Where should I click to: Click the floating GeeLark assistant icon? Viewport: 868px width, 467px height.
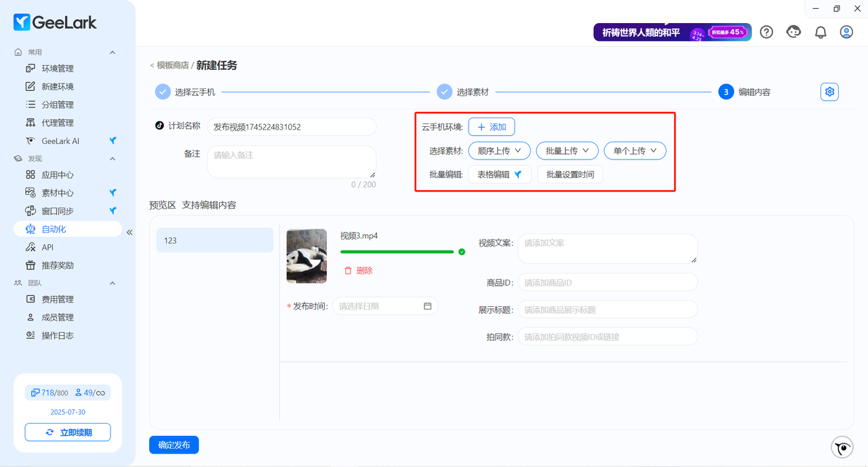point(842,447)
